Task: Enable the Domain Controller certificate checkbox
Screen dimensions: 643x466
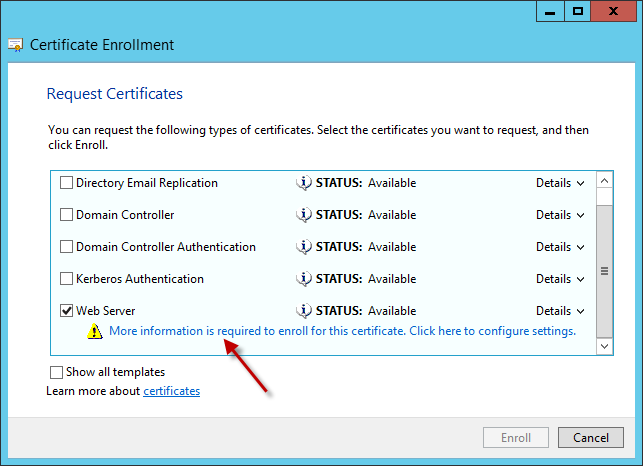Action: (x=67, y=215)
